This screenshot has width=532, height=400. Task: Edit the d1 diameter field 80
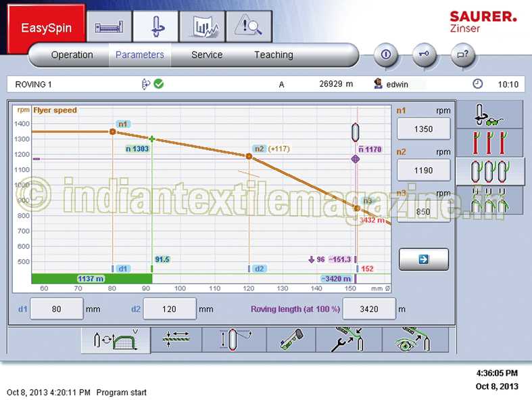click(57, 309)
